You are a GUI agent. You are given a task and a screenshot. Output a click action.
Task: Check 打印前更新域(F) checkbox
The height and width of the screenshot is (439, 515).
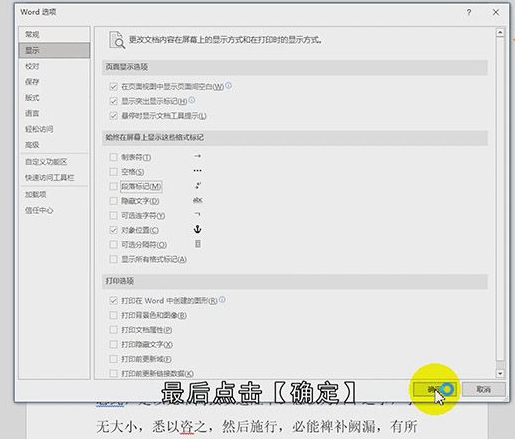114,359
